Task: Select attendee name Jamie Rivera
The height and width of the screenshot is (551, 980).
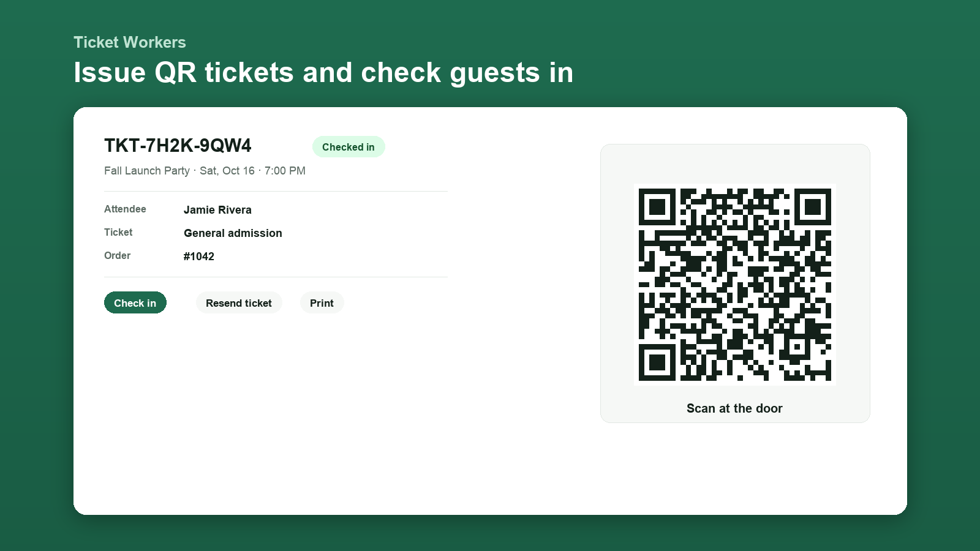Action: click(217, 210)
